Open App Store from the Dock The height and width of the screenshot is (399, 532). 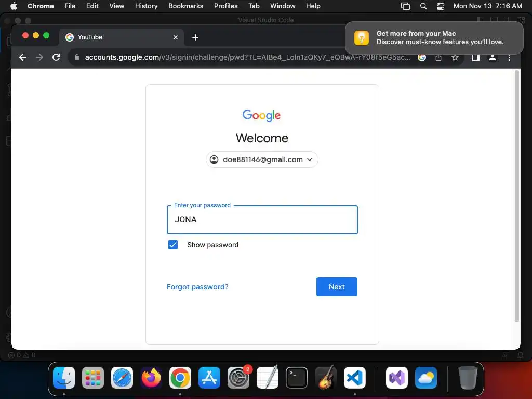(x=209, y=378)
